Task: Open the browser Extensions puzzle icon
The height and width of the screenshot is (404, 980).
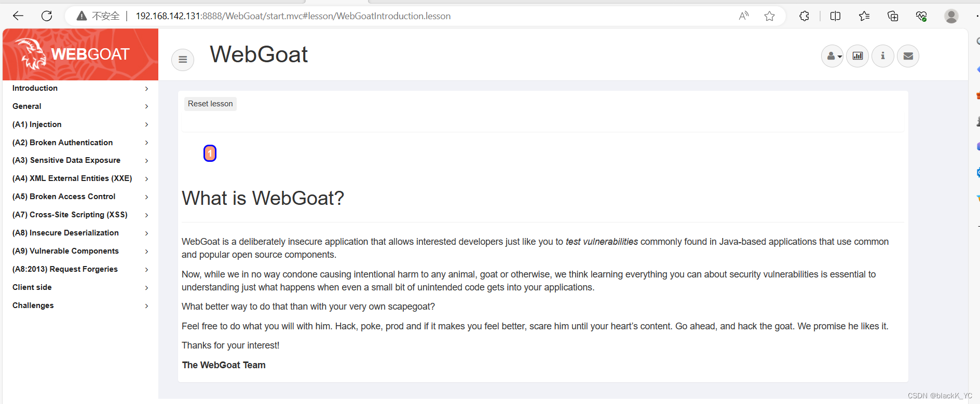Action: pos(804,16)
